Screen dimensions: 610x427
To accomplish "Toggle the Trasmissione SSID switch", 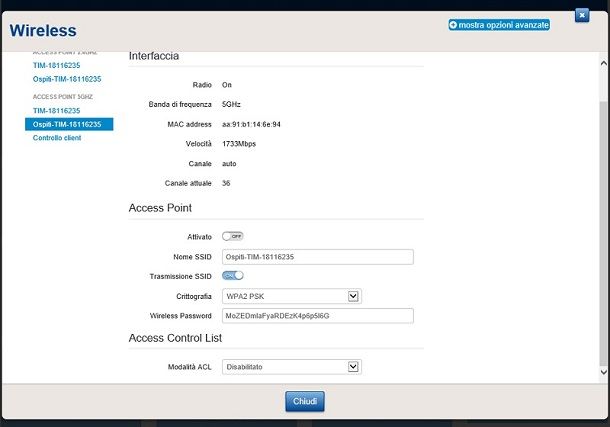I will (x=233, y=275).
